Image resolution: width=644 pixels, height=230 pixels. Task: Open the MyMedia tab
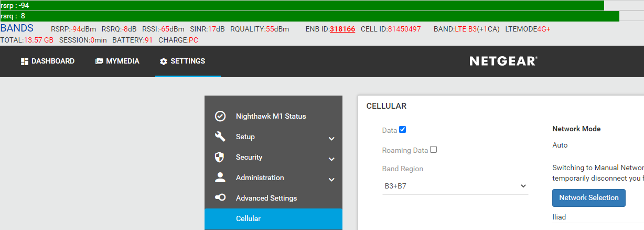pyautogui.click(x=117, y=61)
